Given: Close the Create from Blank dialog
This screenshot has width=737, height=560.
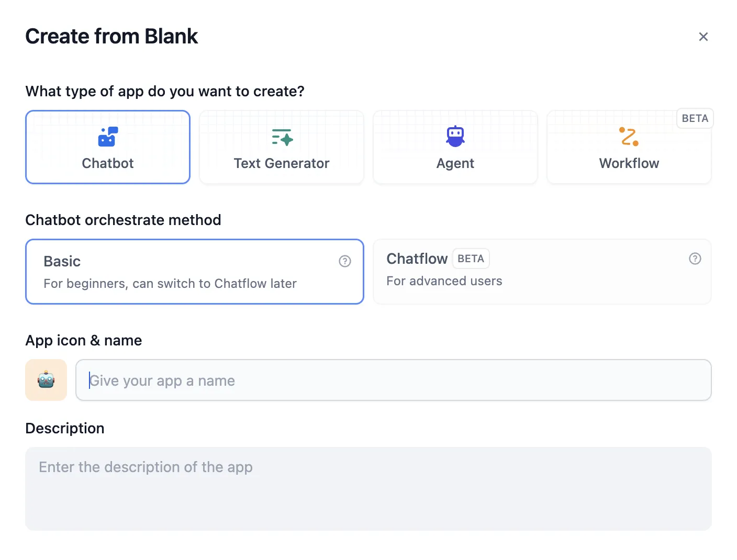Looking at the screenshot, I should click(703, 37).
